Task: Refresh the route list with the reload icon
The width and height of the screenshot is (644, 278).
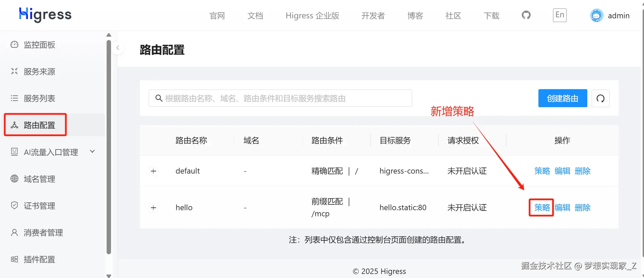Action: [601, 98]
